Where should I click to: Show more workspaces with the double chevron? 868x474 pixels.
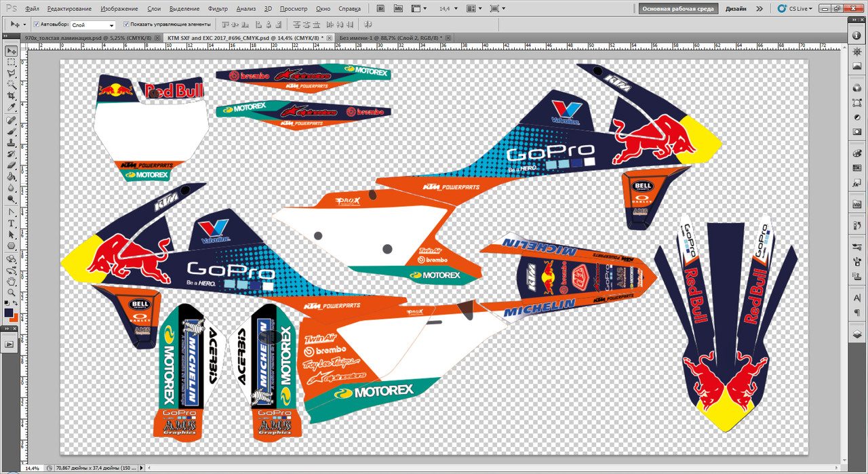point(759,9)
